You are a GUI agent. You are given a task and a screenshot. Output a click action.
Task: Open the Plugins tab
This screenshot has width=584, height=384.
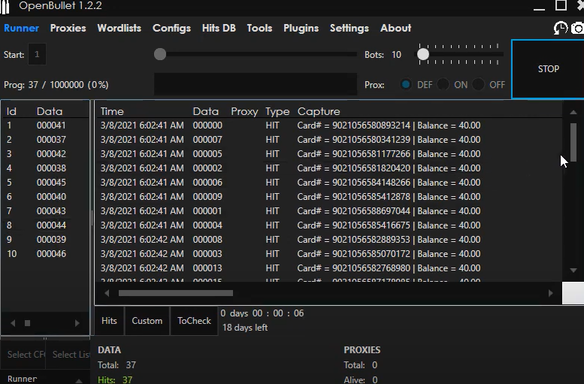click(x=301, y=28)
